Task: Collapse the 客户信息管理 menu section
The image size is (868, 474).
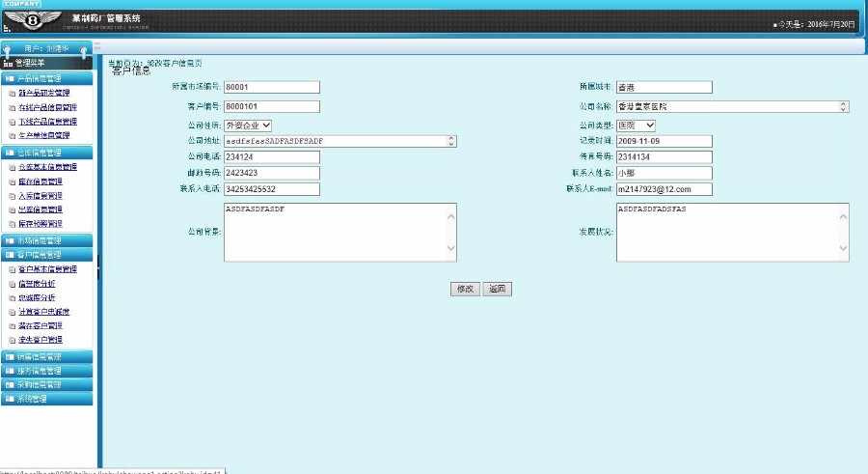Action: point(47,255)
